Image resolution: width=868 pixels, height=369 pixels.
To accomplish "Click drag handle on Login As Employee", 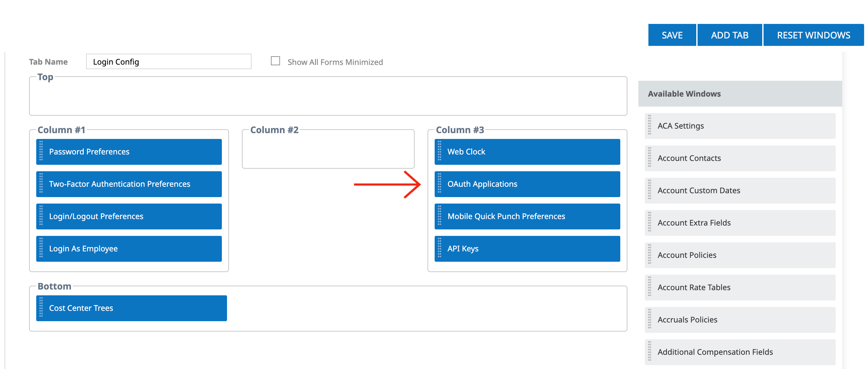I will [41, 248].
